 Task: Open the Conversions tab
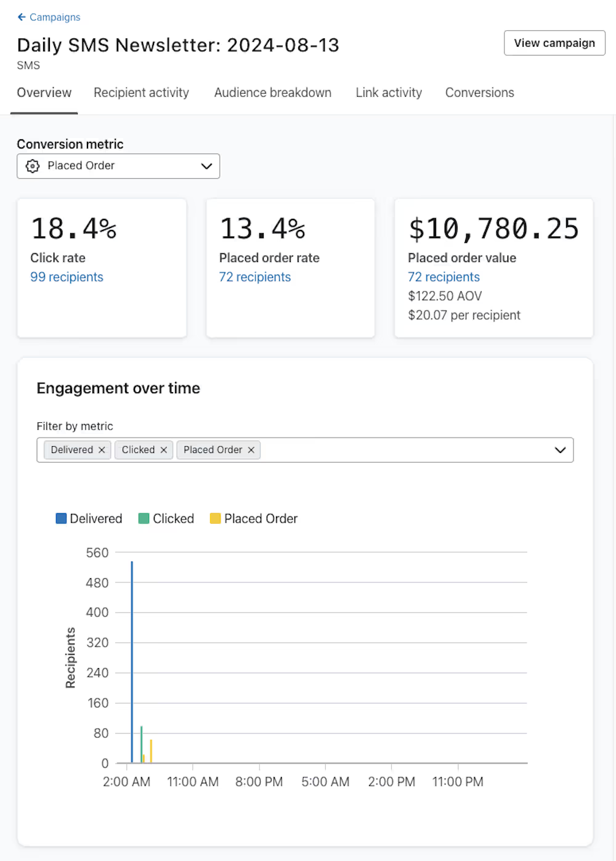479,92
